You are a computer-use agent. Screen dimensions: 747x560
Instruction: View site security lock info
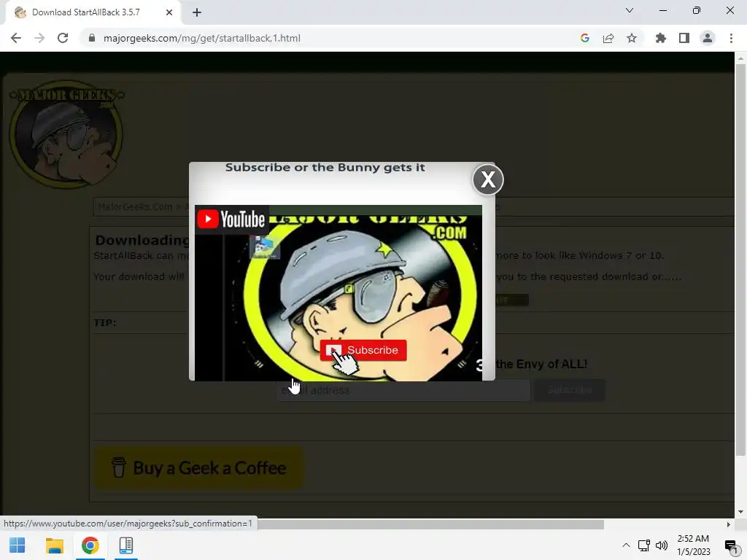92,38
